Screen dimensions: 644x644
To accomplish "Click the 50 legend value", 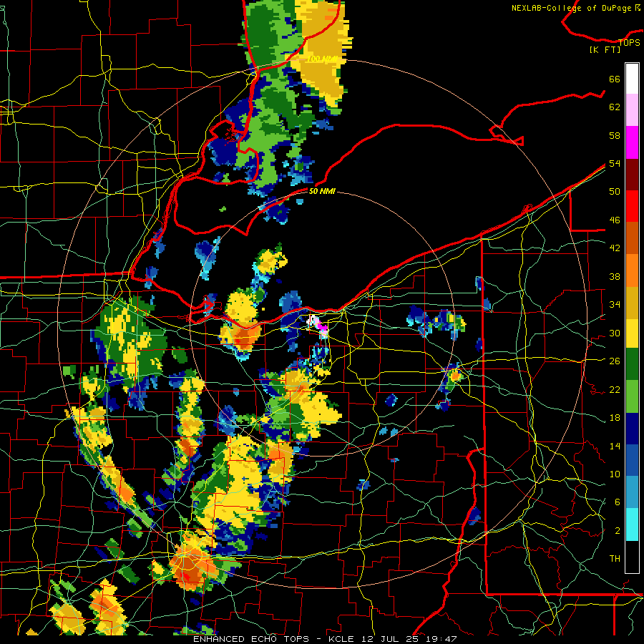I will [615, 191].
